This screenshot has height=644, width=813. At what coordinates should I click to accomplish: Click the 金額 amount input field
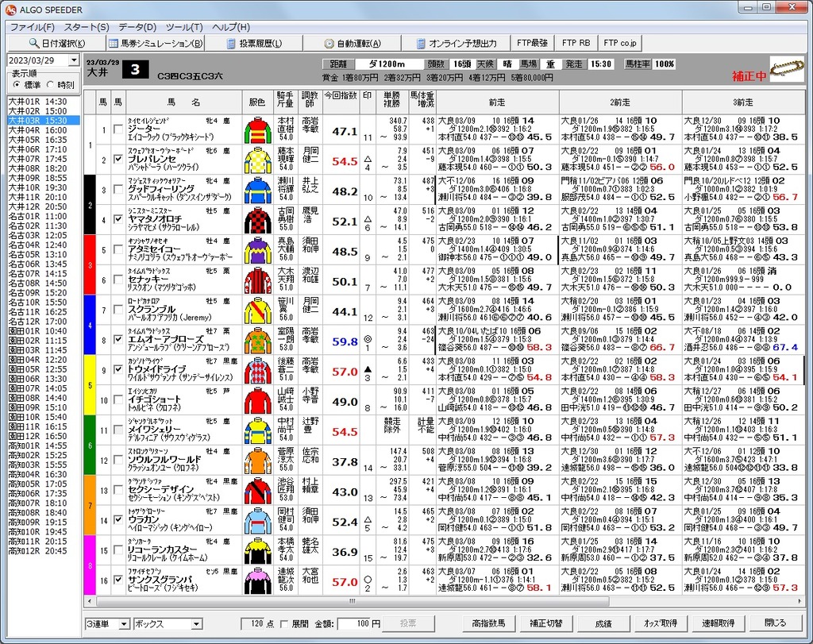point(353,624)
